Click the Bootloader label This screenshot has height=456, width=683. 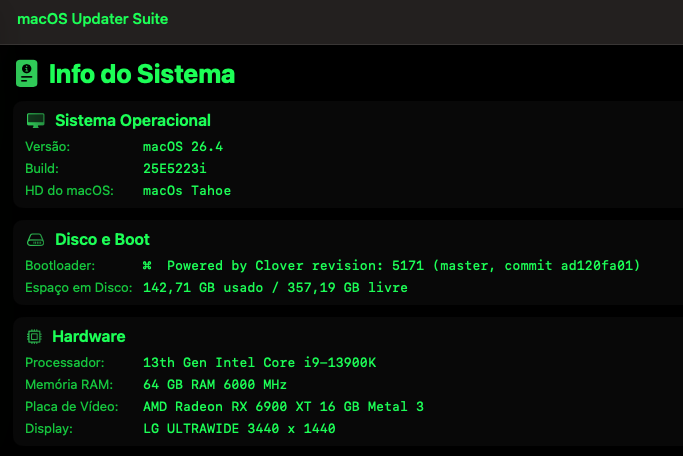tap(60, 265)
